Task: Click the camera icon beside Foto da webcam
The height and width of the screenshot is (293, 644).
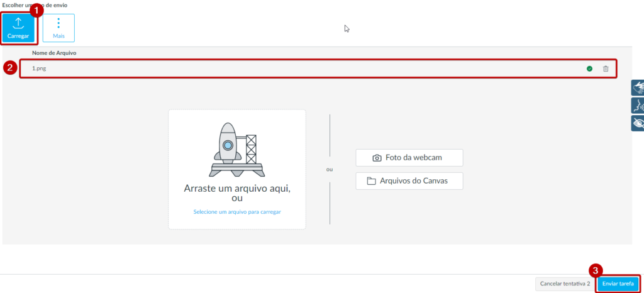Action: coord(377,158)
